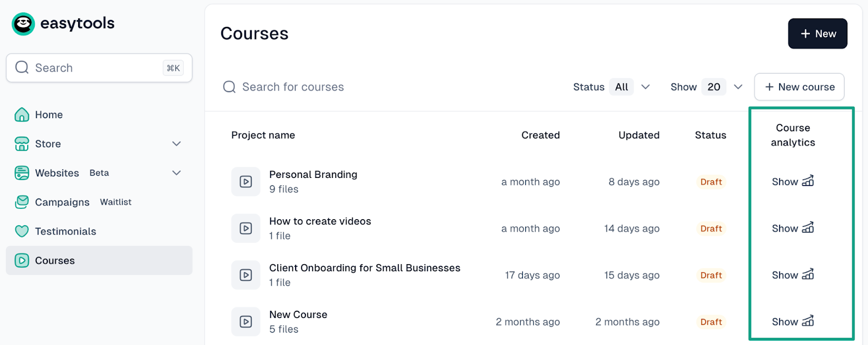Focus the Search for courses field
Viewport: 868px width, 345px height.
click(293, 87)
